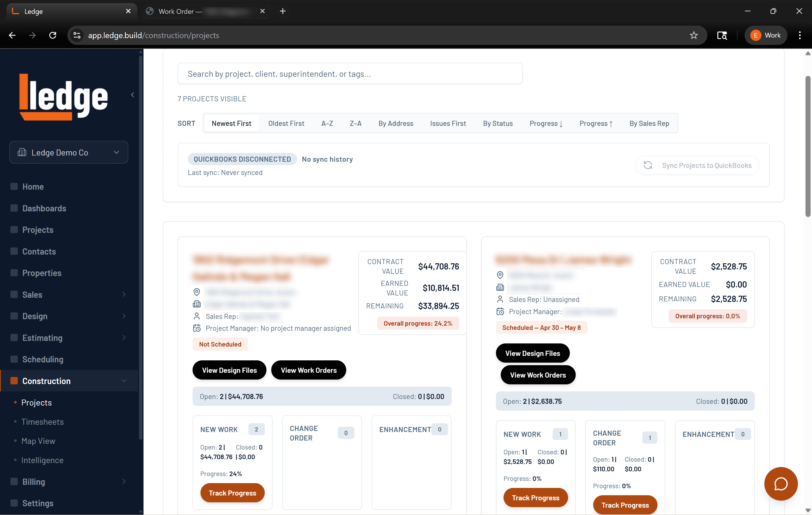Click the calendar icon beside No project manager assigned
Image resolution: width=812 pixels, height=515 pixels.
click(x=197, y=328)
